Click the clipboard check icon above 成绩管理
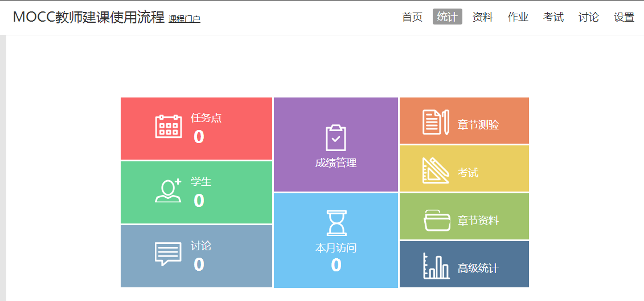Screen dimensions: 644x301 [x=335, y=138]
